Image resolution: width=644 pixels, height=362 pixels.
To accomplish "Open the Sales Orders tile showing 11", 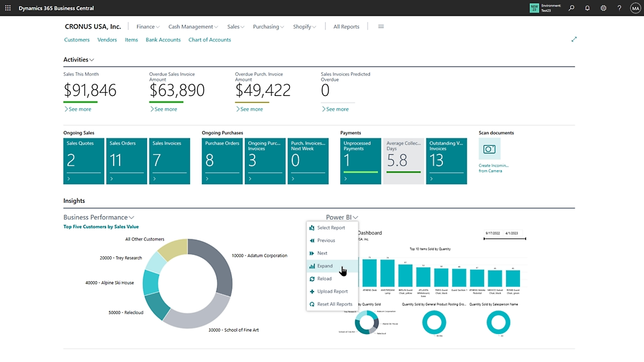I will (x=126, y=160).
